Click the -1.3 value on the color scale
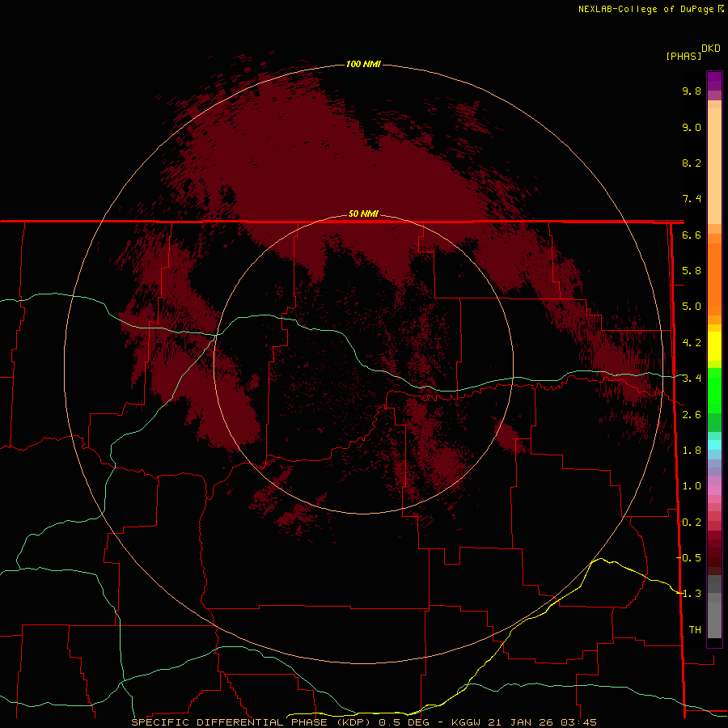The height and width of the screenshot is (728, 728). click(x=688, y=594)
